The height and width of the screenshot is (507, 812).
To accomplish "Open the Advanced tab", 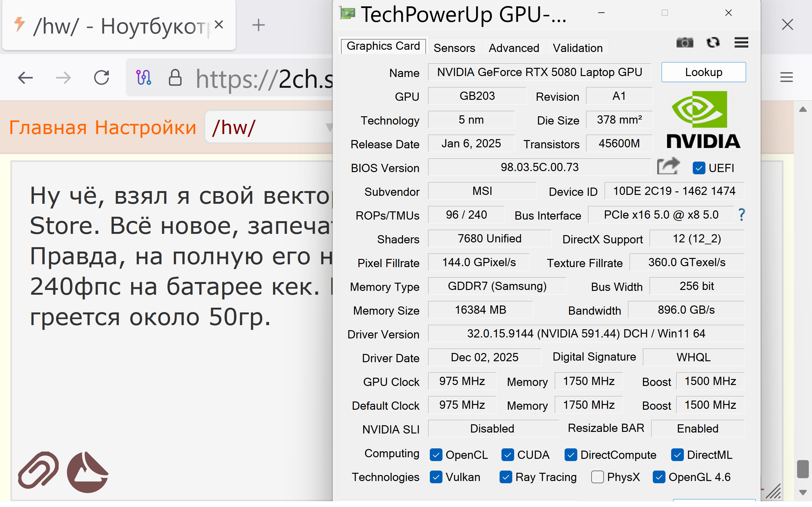I will click(514, 48).
